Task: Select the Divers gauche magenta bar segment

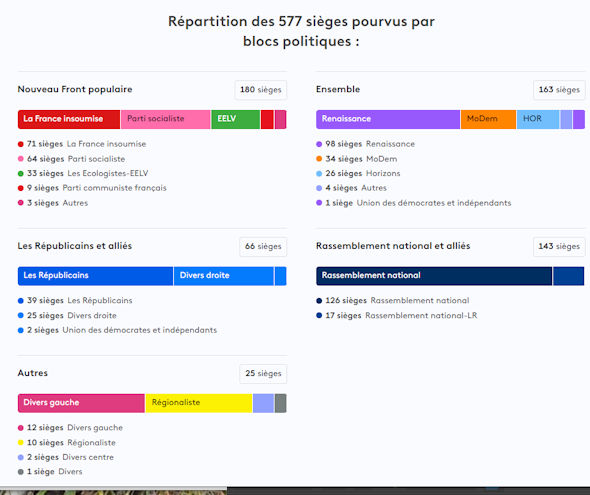Action: pos(81,403)
